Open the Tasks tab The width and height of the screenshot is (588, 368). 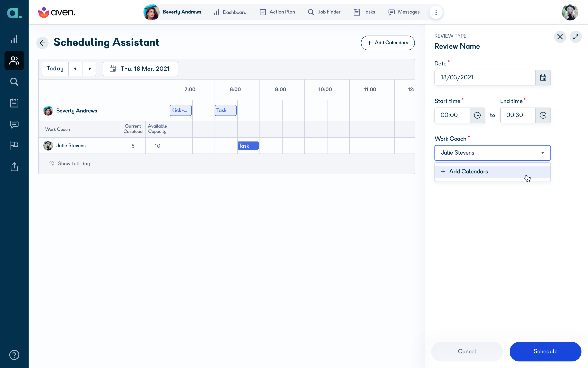tap(364, 12)
